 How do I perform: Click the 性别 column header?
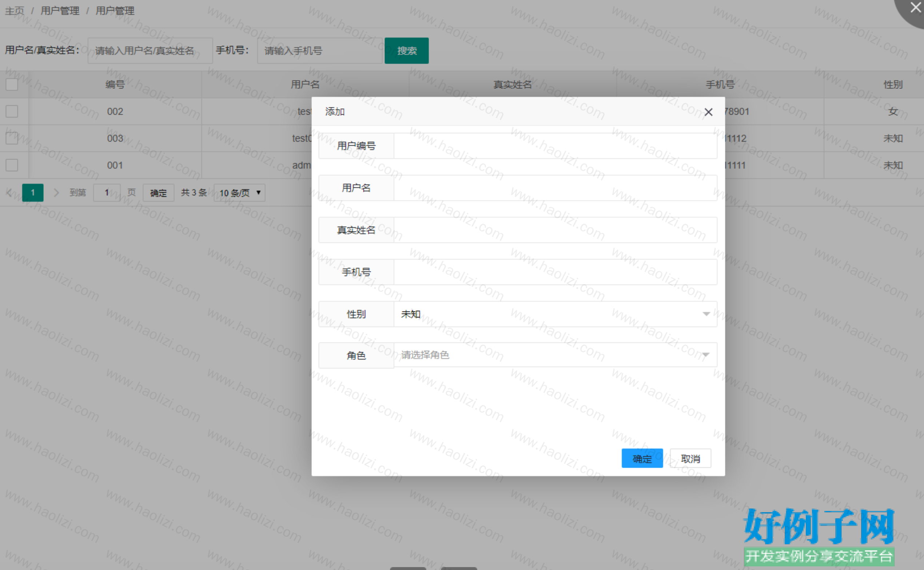(x=893, y=84)
